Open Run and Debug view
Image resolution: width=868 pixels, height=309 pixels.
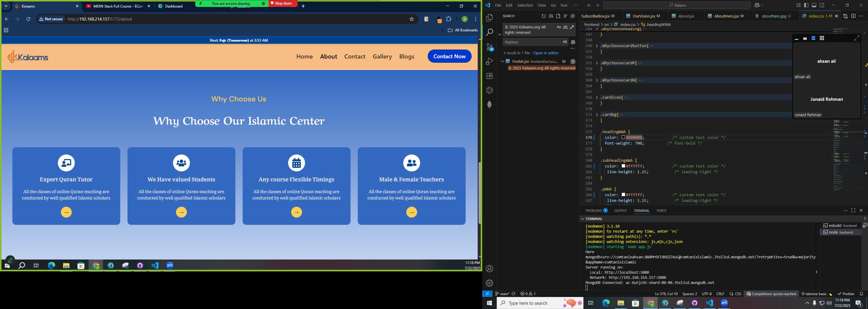click(x=489, y=61)
